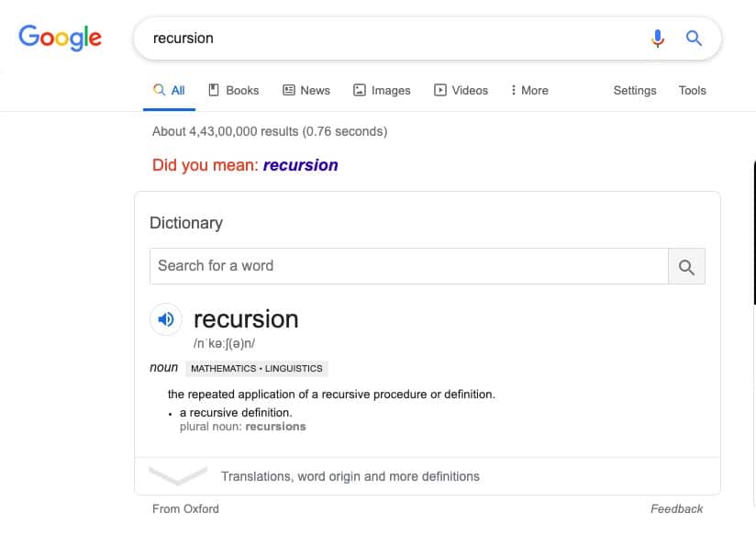Click the microphone voice search icon
The height and width of the screenshot is (535, 756).
click(x=657, y=38)
